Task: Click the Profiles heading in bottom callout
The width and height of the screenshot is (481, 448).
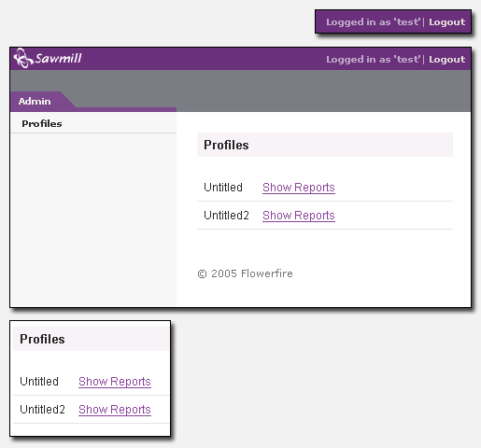Action: (42, 340)
